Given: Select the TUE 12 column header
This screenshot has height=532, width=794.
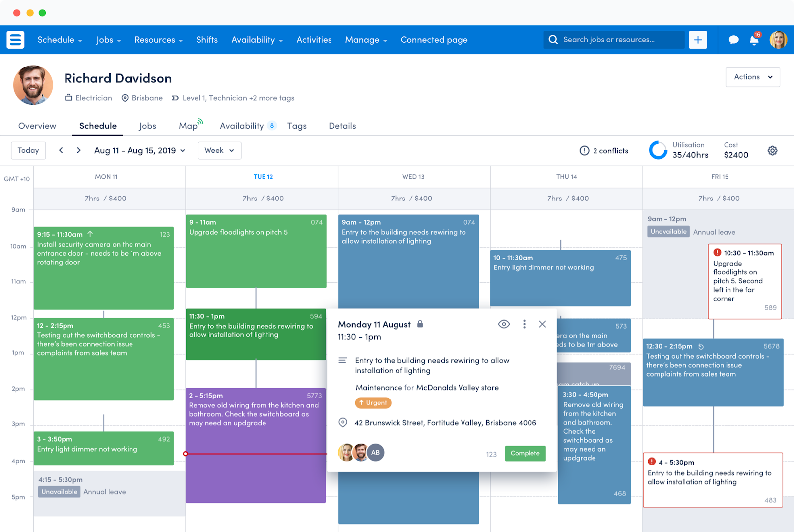Looking at the screenshot, I should [x=263, y=177].
